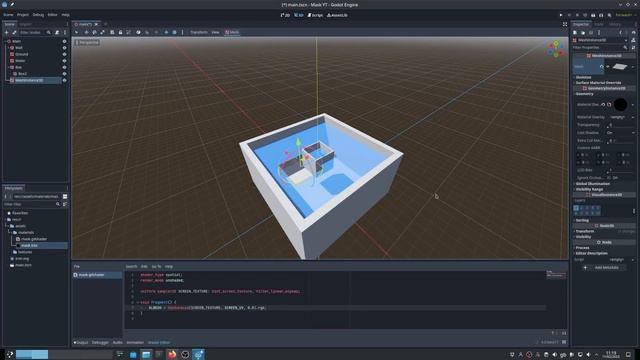Viewport: 640px width, 360px height.
Task: Click the black Material Override preview swatch
Action: pos(620,104)
